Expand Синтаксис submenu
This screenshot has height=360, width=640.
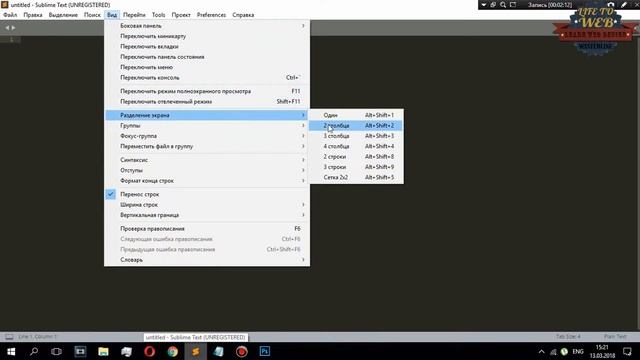point(207,160)
